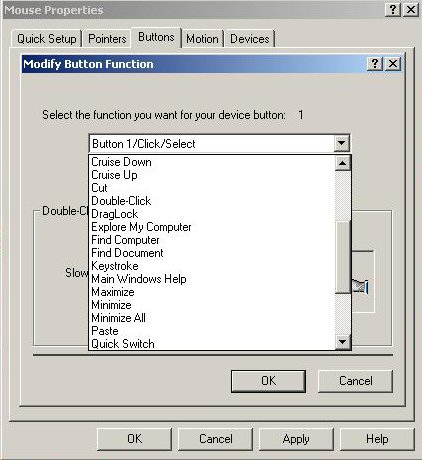Click the list scrollbar up arrow

[342, 163]
